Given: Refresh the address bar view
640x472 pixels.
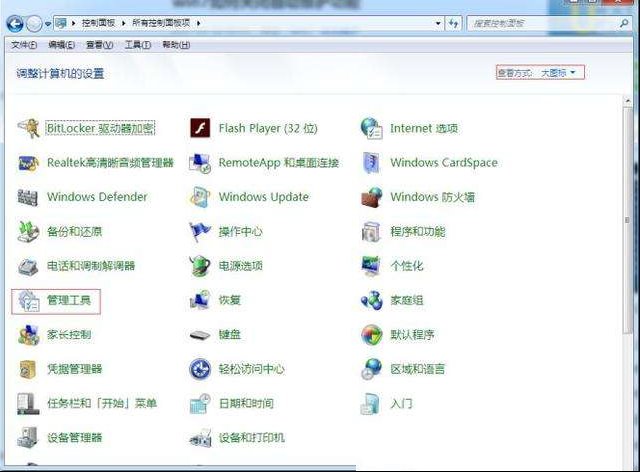Looking at the screenshot, I should click(453, 23).
